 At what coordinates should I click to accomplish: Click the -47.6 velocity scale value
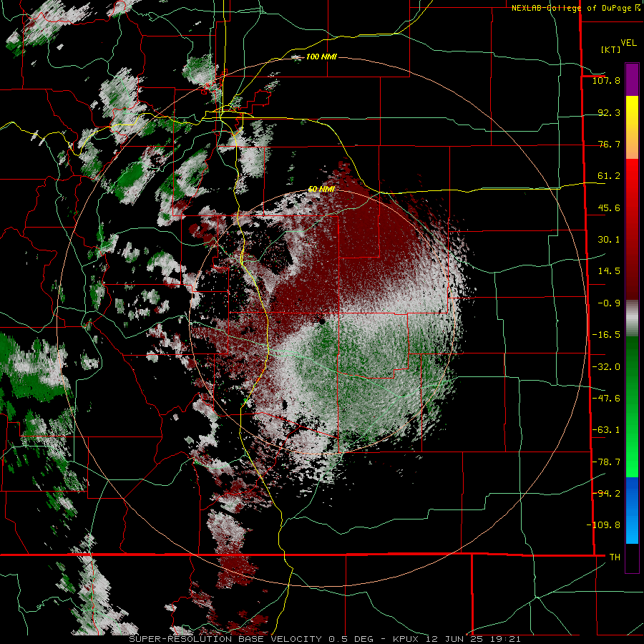606,399
